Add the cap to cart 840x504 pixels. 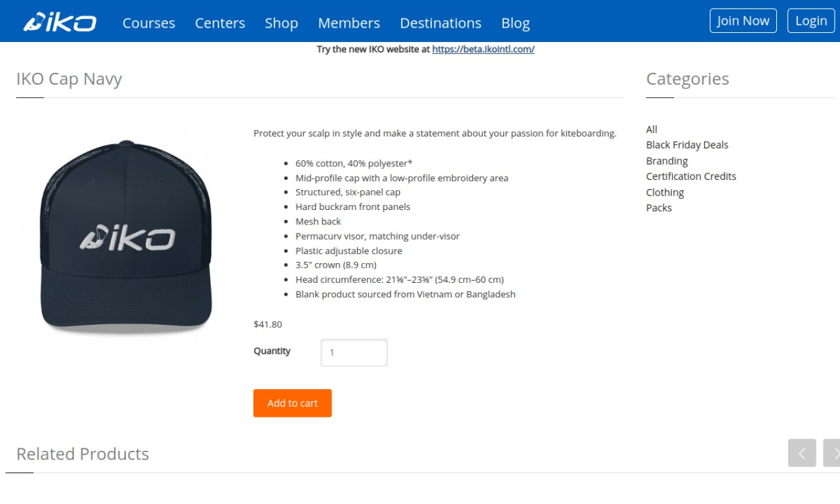point(293,403)
